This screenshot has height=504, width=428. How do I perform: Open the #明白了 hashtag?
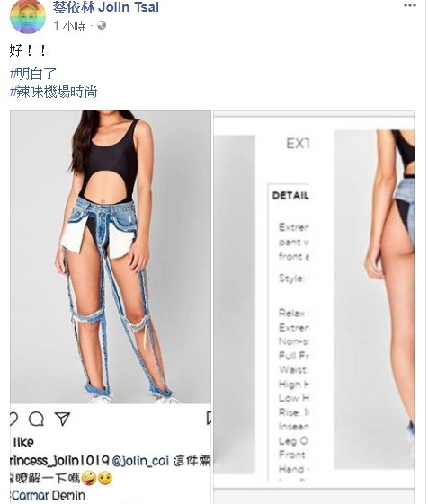(x=33, y=74)
